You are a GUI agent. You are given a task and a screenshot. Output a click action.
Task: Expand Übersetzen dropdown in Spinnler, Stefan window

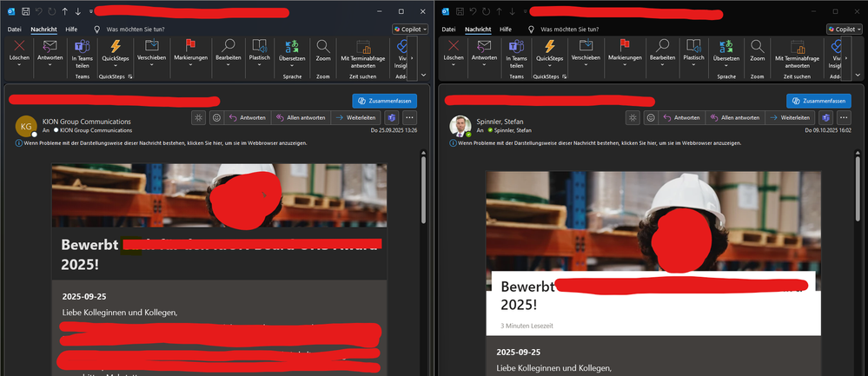[x=726, y=65]
